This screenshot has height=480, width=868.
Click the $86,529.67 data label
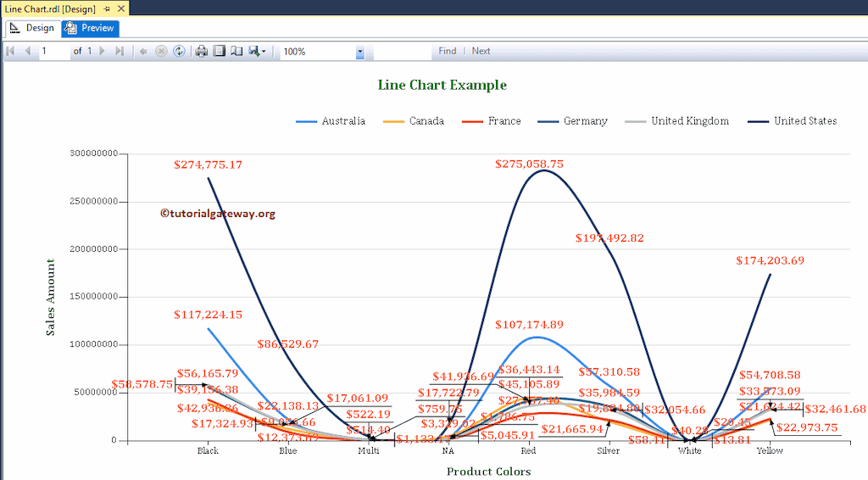pyautogui.click(x=288, y=343)
